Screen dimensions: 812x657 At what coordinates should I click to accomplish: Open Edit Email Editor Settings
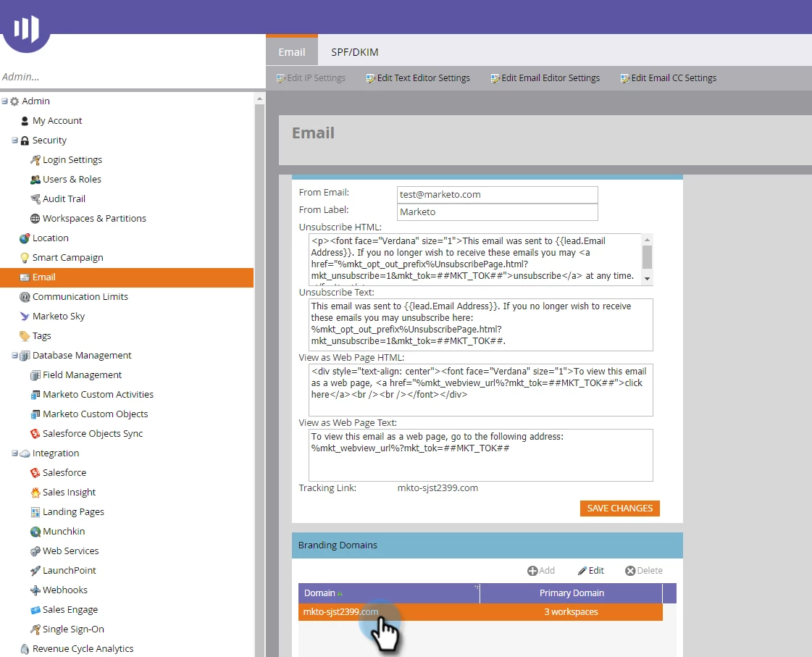[x=545, y=78]
